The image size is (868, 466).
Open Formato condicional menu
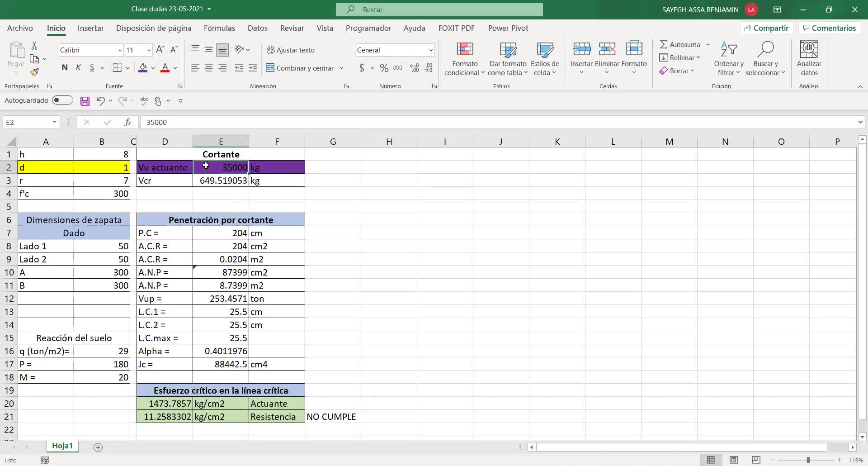coord(465,59)
